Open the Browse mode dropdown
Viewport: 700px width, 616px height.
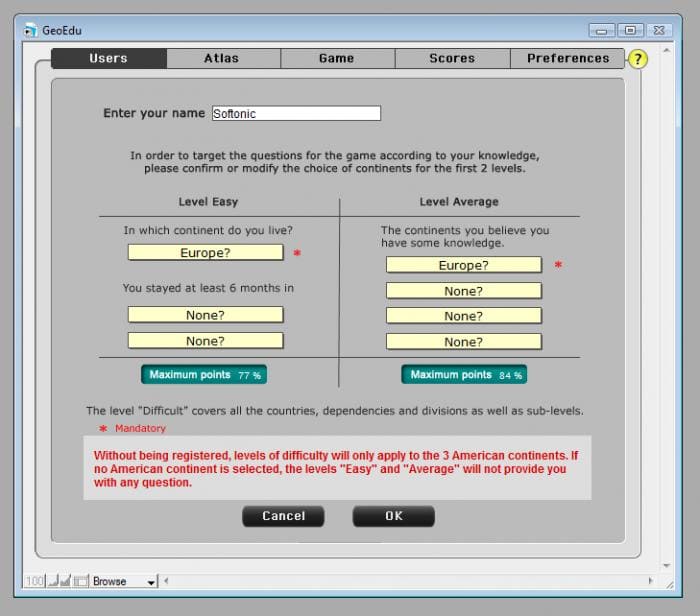click(124, 581)
